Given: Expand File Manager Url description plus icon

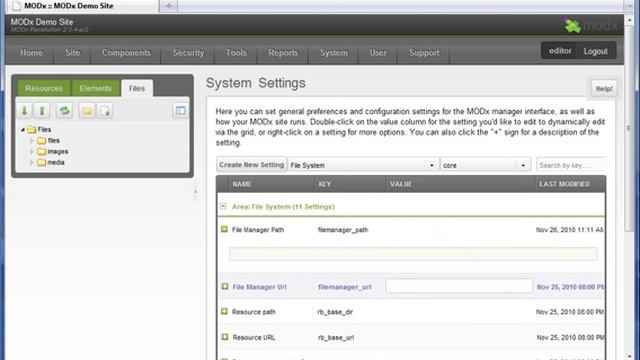Looking at the screenshot, I should click(x=224, y=287).
